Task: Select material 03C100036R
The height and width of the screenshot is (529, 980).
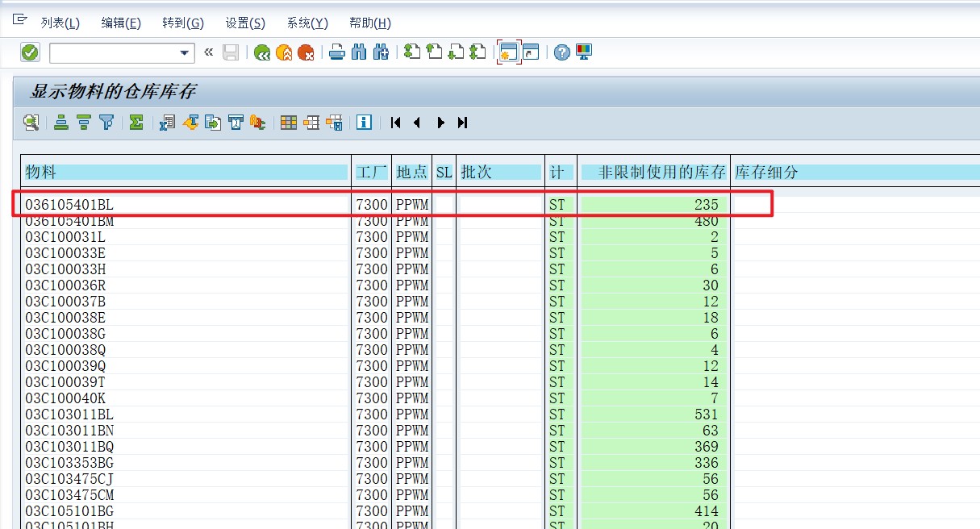Action: (65, 285)
